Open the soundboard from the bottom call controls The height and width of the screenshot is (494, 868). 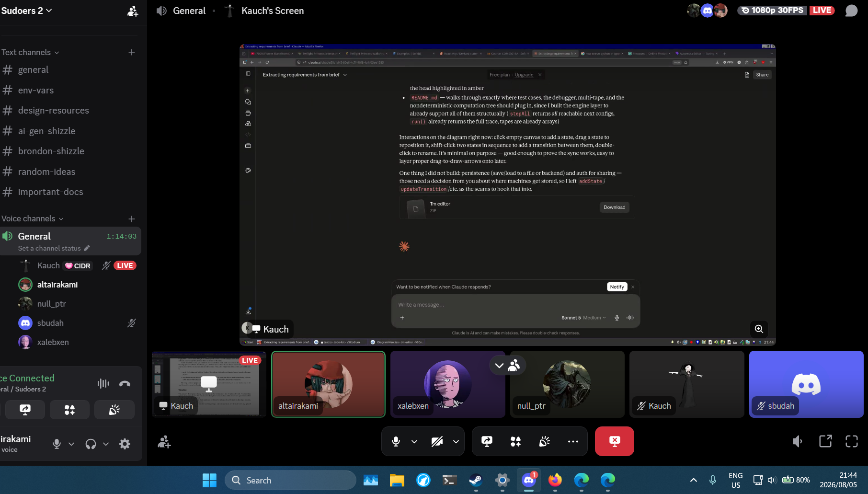pos(545,441)
